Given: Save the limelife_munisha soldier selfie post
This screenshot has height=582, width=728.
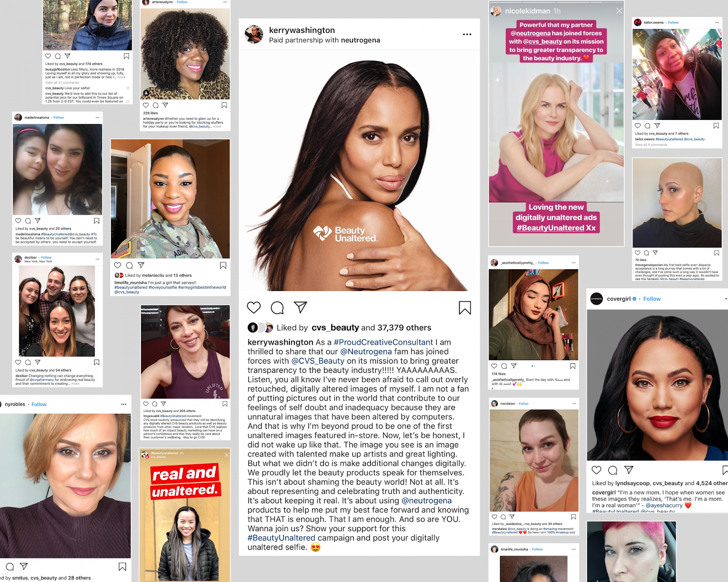Looking at the screenshot, I should coord(223,266).
